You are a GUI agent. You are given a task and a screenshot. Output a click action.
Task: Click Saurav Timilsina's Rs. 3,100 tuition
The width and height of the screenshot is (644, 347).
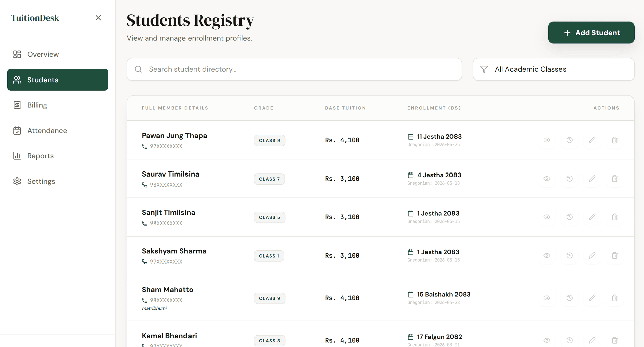(x=342, y=179)
